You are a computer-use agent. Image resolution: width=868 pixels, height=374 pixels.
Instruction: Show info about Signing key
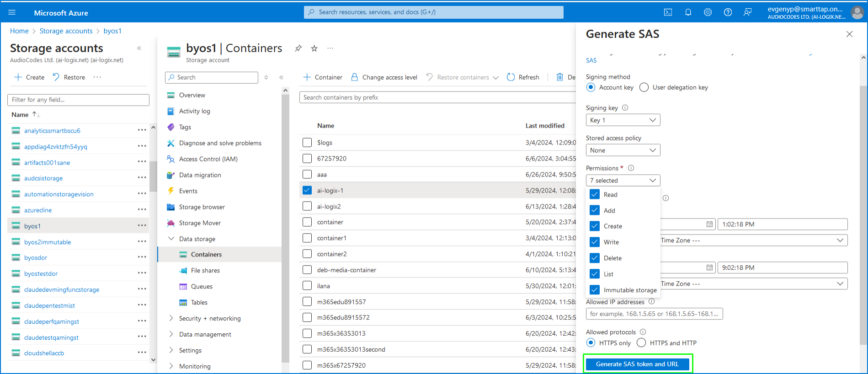(x=625, y=108)
